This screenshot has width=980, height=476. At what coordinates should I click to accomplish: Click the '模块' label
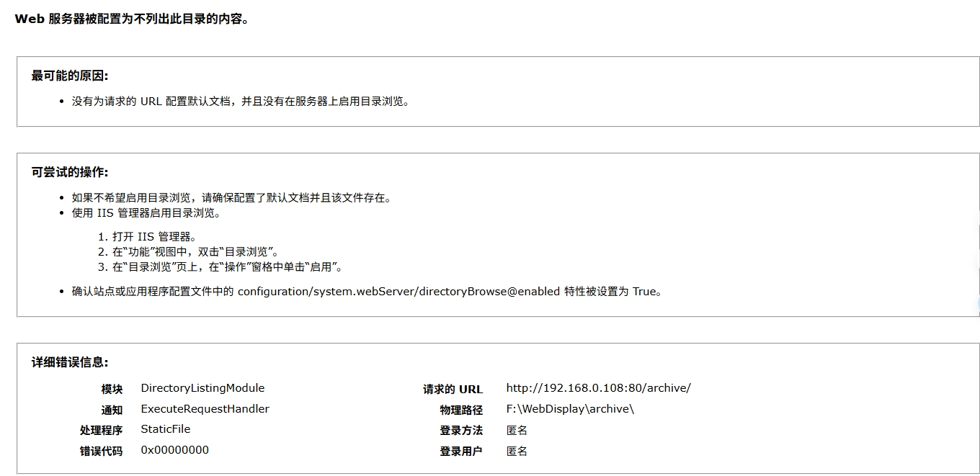click(112, 389)
